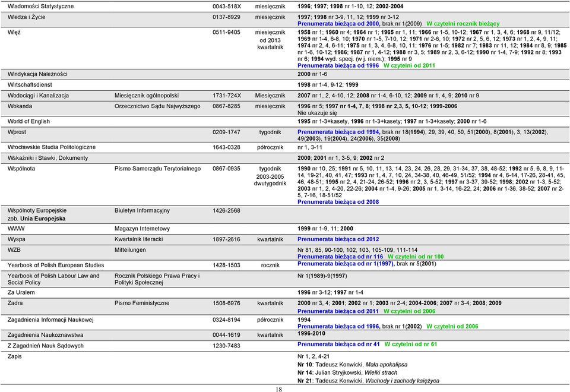This screenshot has width=570, height=392.
Task: Select 'Prenumerata bieżąca od 2000' text
Action: click(338, 24)
